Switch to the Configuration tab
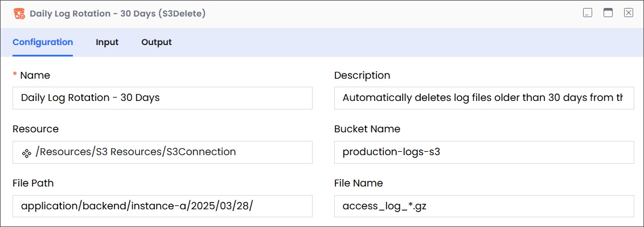The image size is (644, 227). 43,42
